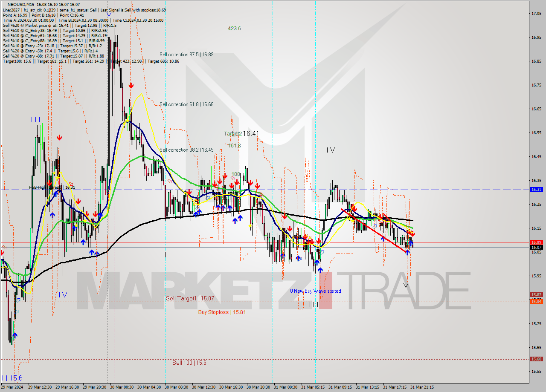Viewport: 546px width, 392px height.
Task: Click the 15.55 price axis value
Action: coord(536,371)
